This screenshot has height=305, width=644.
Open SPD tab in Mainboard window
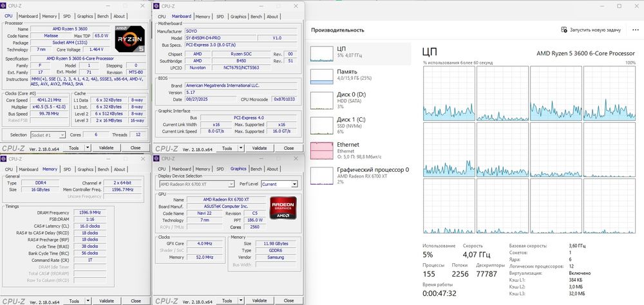tap(220, 17)
